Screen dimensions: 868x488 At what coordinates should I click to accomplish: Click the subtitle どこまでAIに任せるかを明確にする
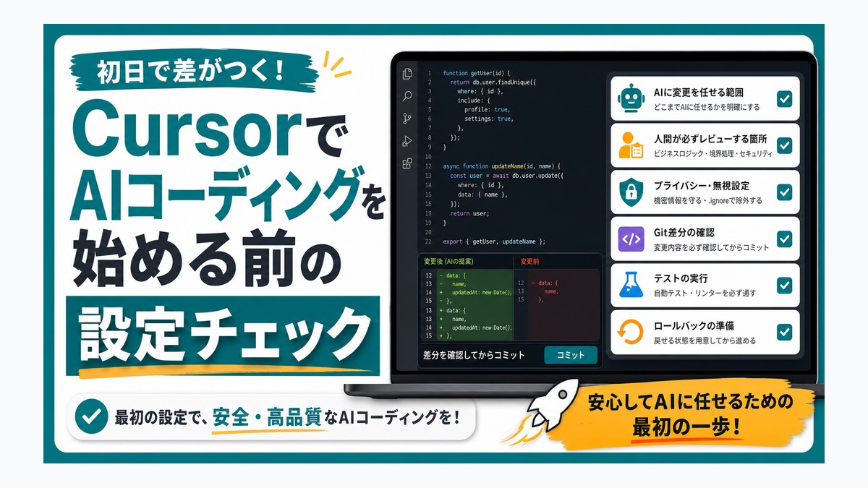click(705, 107)
